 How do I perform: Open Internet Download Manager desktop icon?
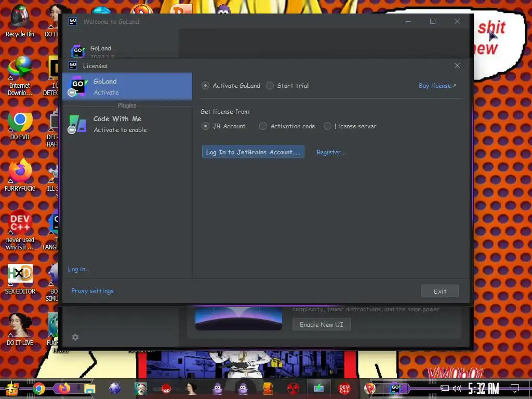(x=20, y=76)
